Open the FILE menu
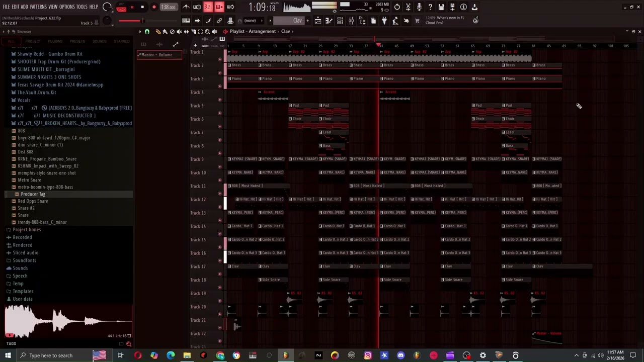 point(6,7)
